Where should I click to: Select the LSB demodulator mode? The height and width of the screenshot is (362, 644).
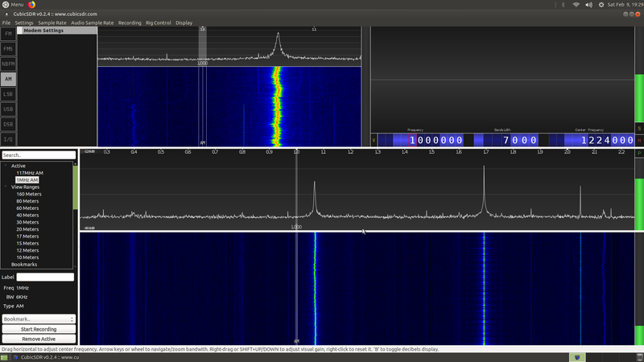[x=8, y=94]
